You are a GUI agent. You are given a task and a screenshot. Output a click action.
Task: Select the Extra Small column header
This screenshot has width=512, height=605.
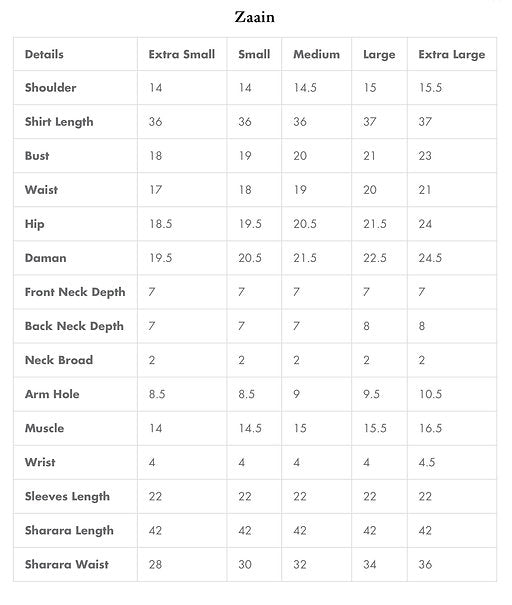click(x=182, y=54)
